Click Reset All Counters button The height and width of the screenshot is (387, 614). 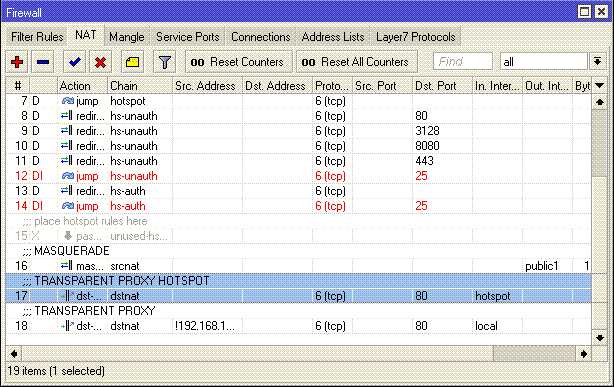click(356, 62)
